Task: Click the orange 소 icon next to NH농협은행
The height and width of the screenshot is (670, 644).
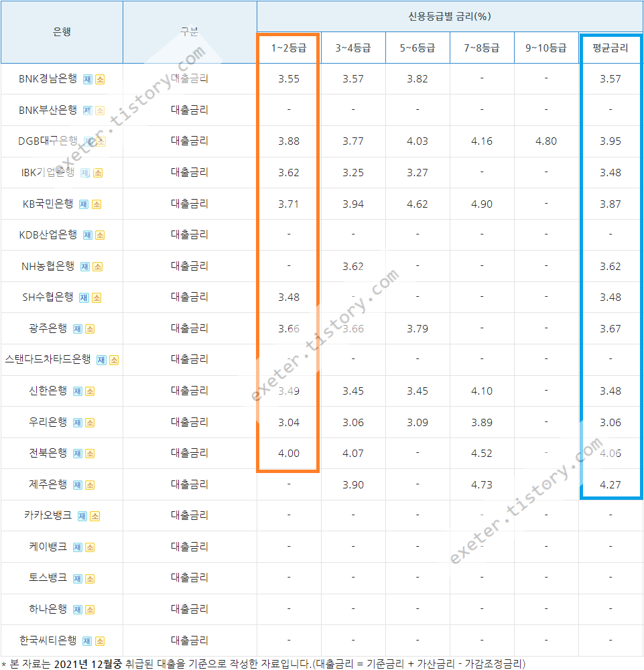Action: pos(97,267)
